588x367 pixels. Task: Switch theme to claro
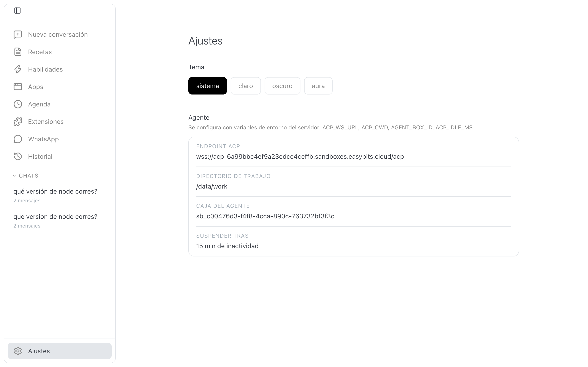(246, 86)
